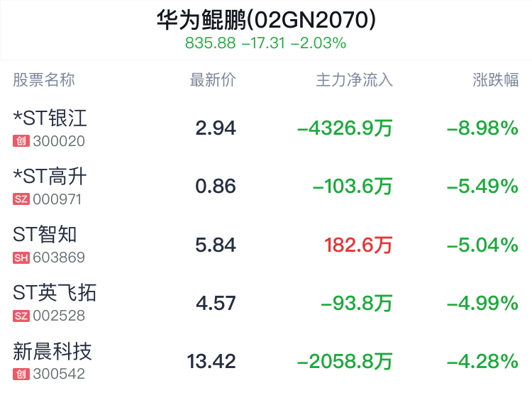Screen dimensions: 532x400
Task: Open the 华为鲲鹏(02GN2070) sector title
Action: click(266, 20)
